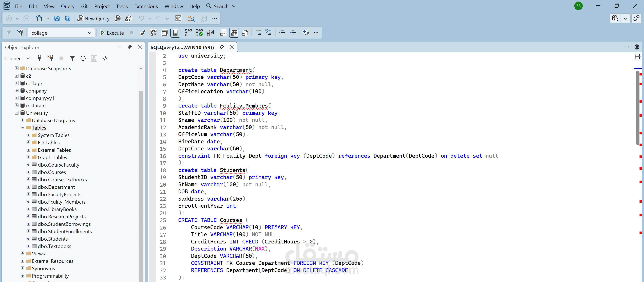Open the Extensions menu
This screenshot has height=282, width=644.
tap(146, 6)
